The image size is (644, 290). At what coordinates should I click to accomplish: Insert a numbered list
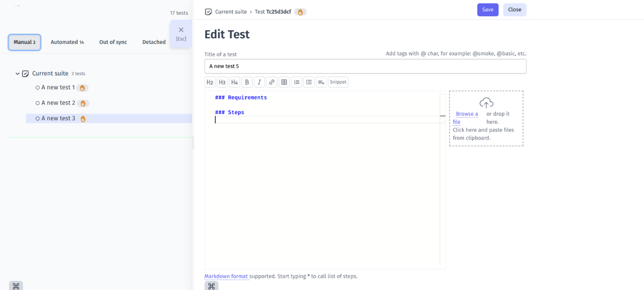tap(296, 82)
